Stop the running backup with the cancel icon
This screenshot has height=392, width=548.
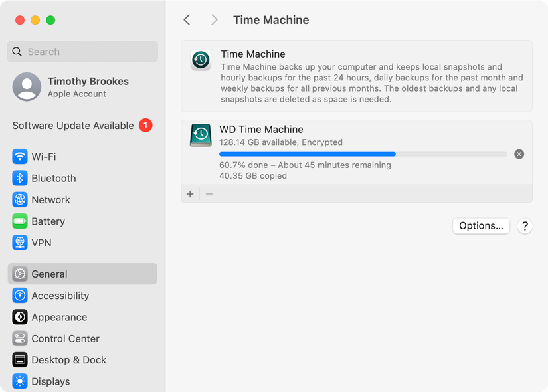[x=519, y=154]
